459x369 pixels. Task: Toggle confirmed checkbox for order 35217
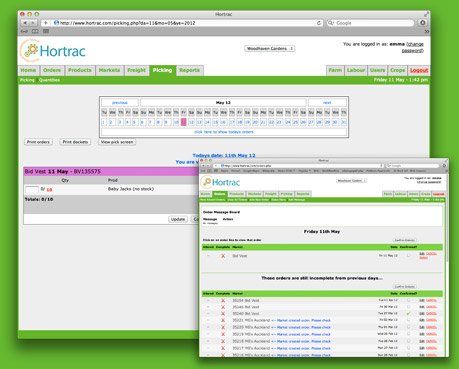(408, 348)
